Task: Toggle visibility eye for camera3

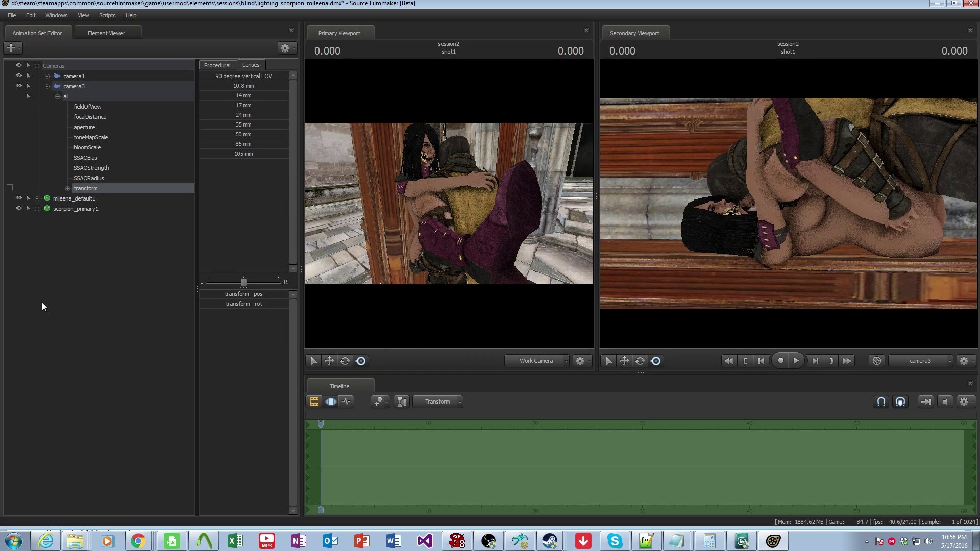Action: [x=19, y=86]
